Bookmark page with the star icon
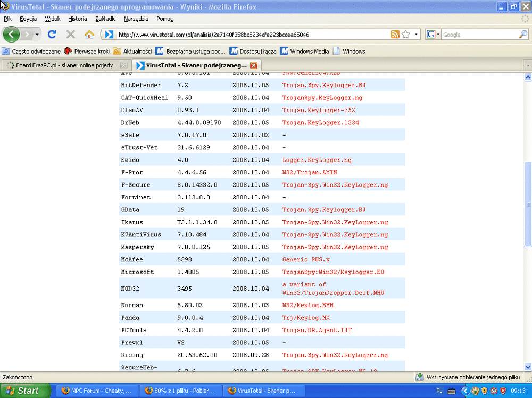 click(x=405, y=34)
